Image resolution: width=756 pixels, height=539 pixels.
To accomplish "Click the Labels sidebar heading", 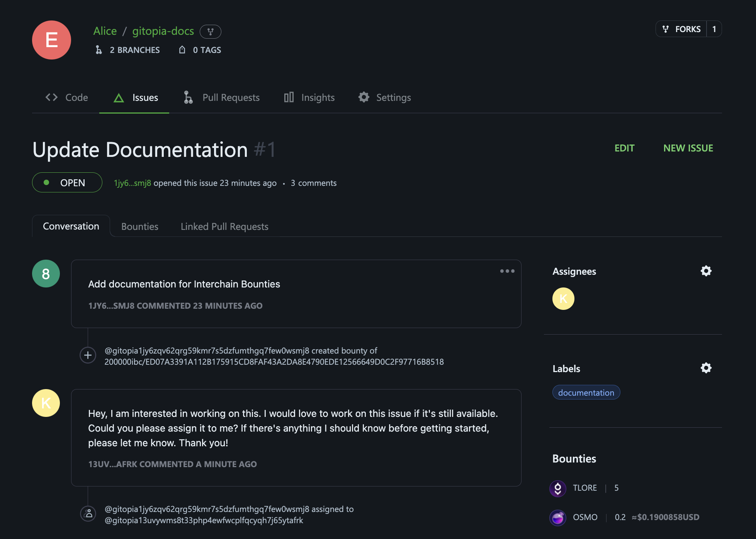I will click(566, 369).
